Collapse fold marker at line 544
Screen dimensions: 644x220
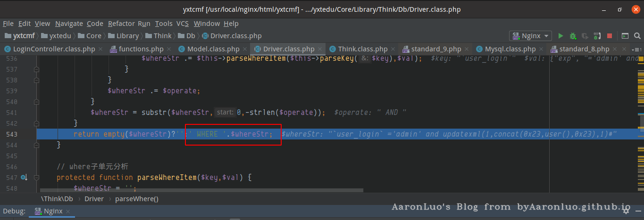tap(36, 145)
